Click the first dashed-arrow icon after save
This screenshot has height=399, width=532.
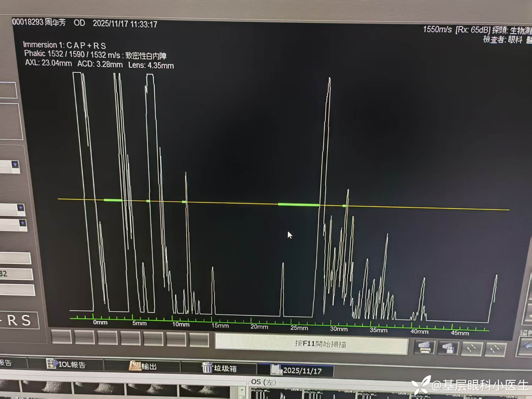tap(472, 349)
